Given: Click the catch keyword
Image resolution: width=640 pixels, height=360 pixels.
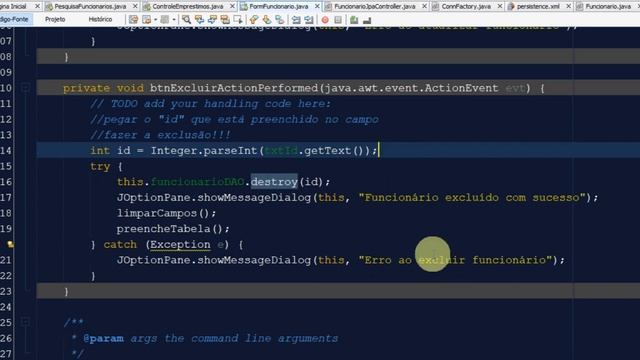Looking at the screenshot, I should [120, 244].
